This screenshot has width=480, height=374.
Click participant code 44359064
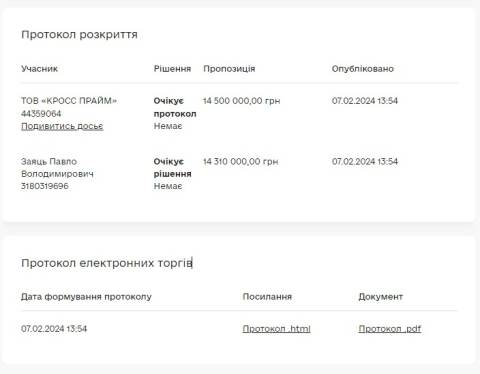pos(41,114)
